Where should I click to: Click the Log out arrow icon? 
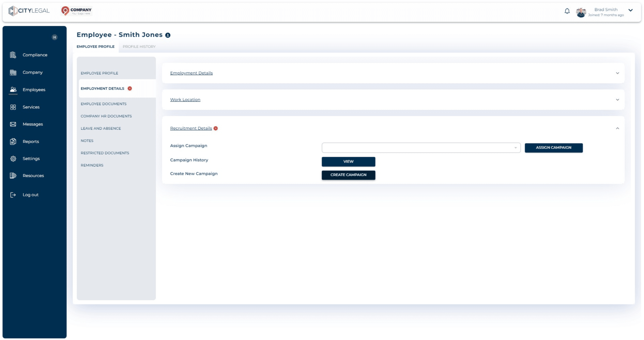13,195
